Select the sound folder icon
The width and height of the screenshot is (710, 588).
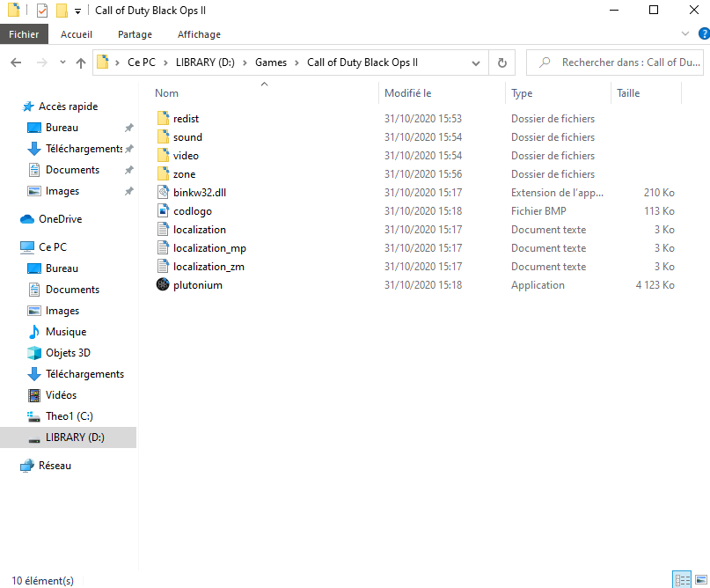pyautogui.click(x=163, y=136)
